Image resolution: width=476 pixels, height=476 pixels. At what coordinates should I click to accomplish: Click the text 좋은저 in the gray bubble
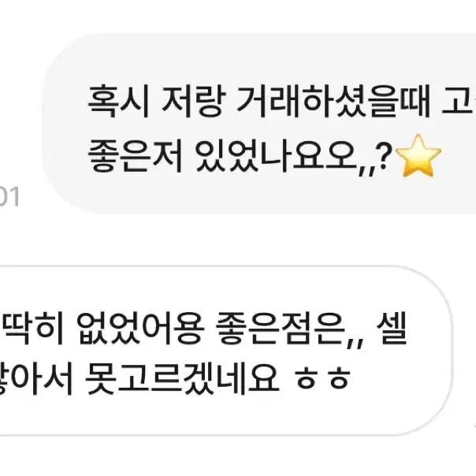point(136,155)
